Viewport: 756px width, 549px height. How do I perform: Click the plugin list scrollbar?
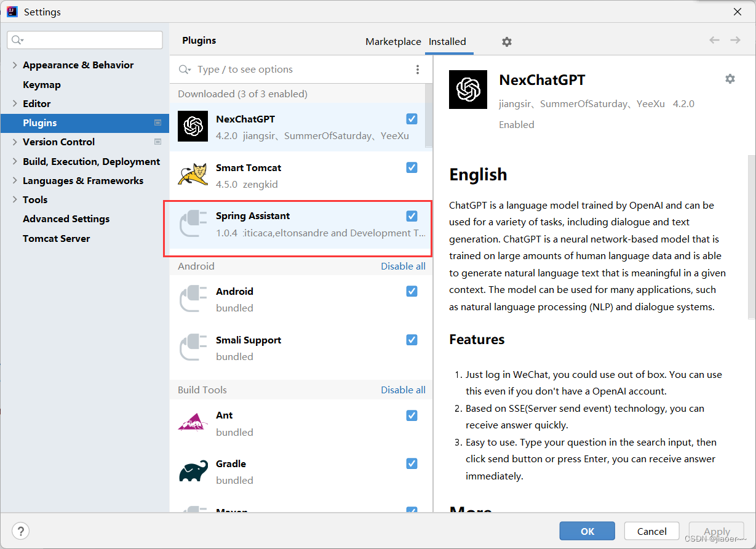(x=429, y=117)
